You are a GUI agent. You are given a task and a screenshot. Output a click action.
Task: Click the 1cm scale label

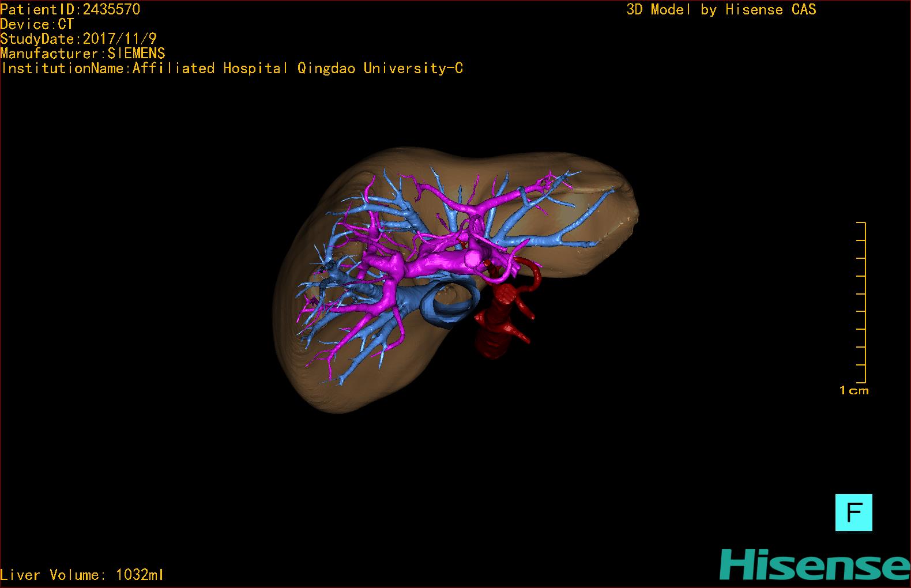854,390
